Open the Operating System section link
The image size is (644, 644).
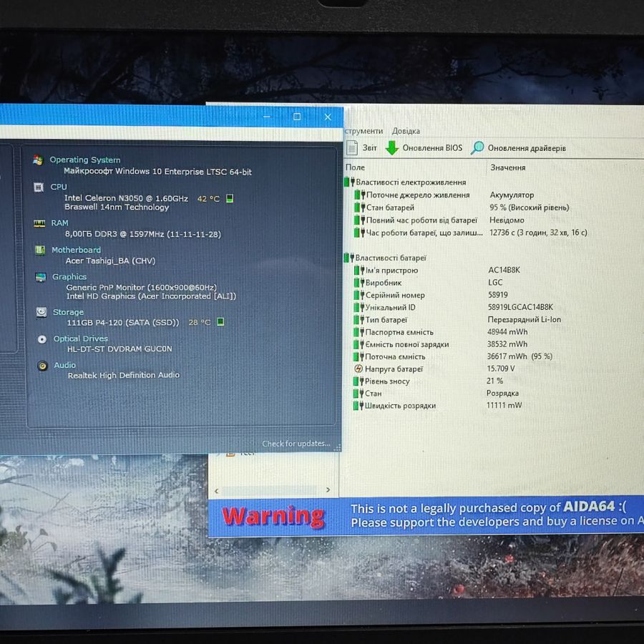tap(85, 160)
